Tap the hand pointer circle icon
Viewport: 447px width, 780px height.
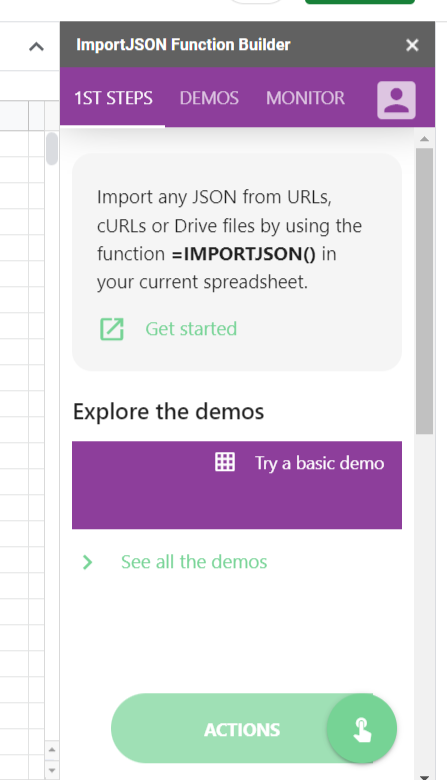coord(362,729)
